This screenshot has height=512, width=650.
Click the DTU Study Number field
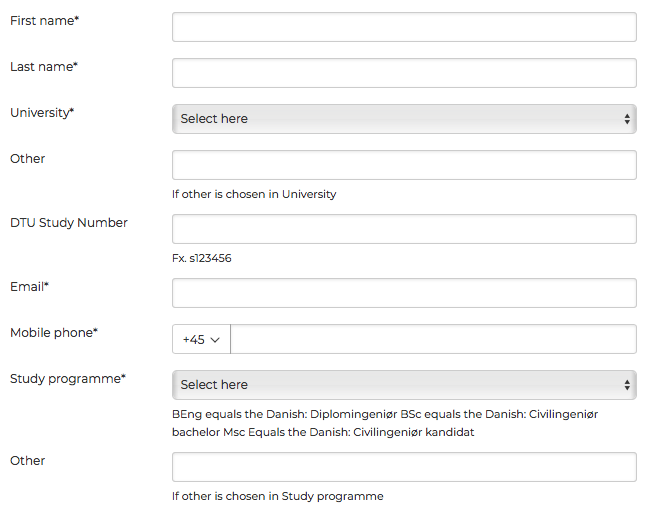404,229
